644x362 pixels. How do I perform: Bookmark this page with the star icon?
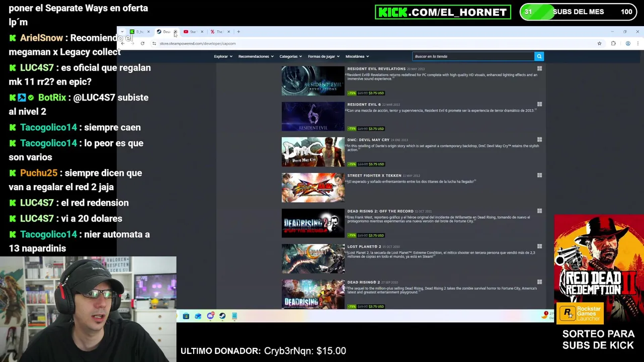[599, 43]
